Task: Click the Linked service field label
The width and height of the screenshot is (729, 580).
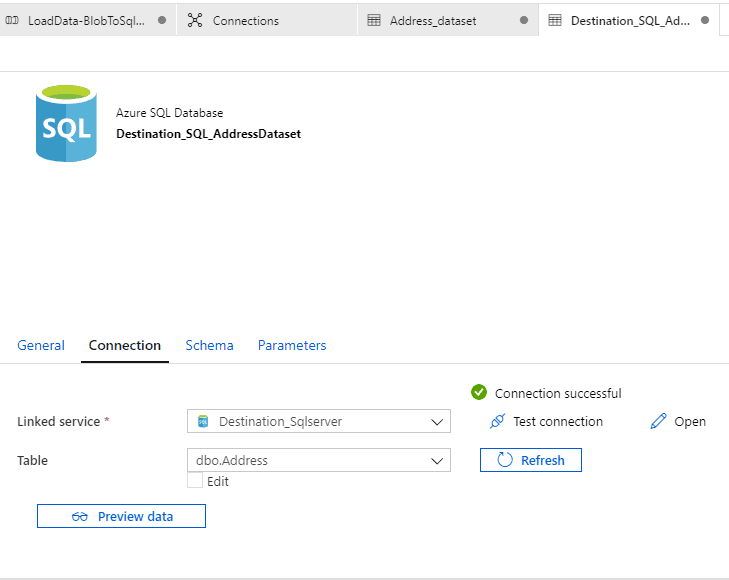Action: pyautogui.click(x=59, y=422)
